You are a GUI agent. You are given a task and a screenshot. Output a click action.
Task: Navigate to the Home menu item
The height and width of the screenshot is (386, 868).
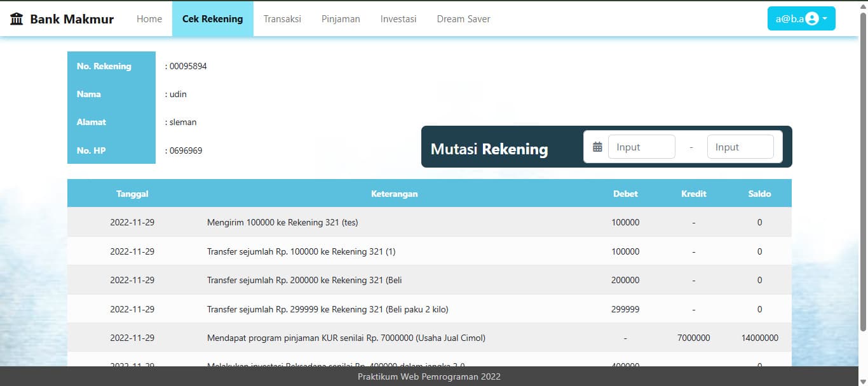pyautogui.click(x=149, y=18)
